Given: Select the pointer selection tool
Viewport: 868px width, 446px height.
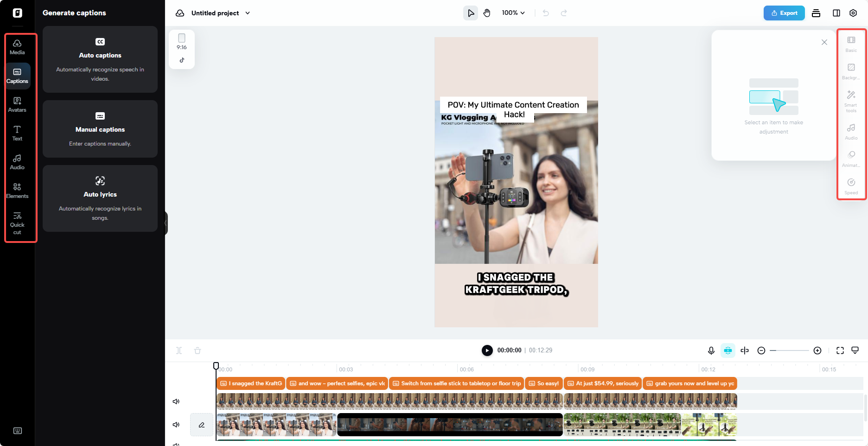Looking at the screenshot, I should pyautogui.click(x=471, y=13).
